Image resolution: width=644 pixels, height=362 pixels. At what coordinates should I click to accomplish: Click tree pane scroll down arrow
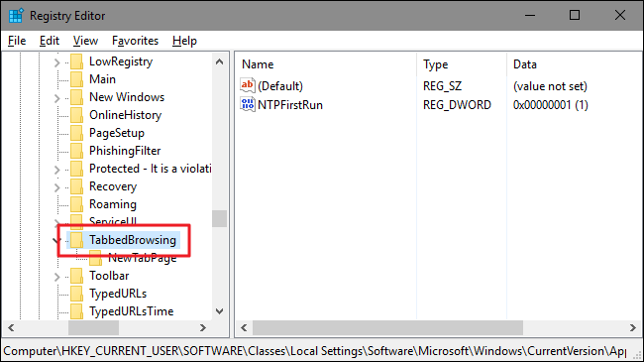tap(220, 311)
